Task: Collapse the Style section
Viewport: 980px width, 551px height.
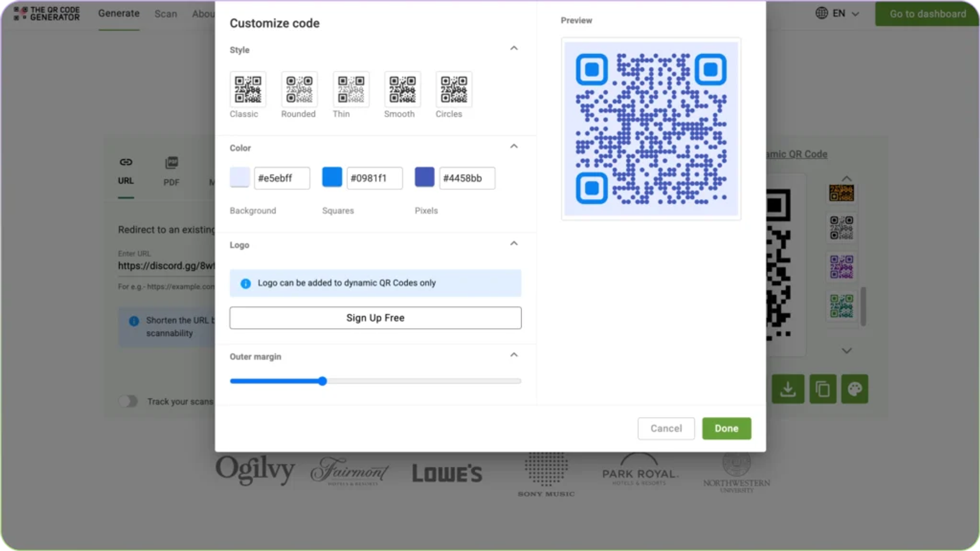Action: pyautogui.click(x=514, y=48)
